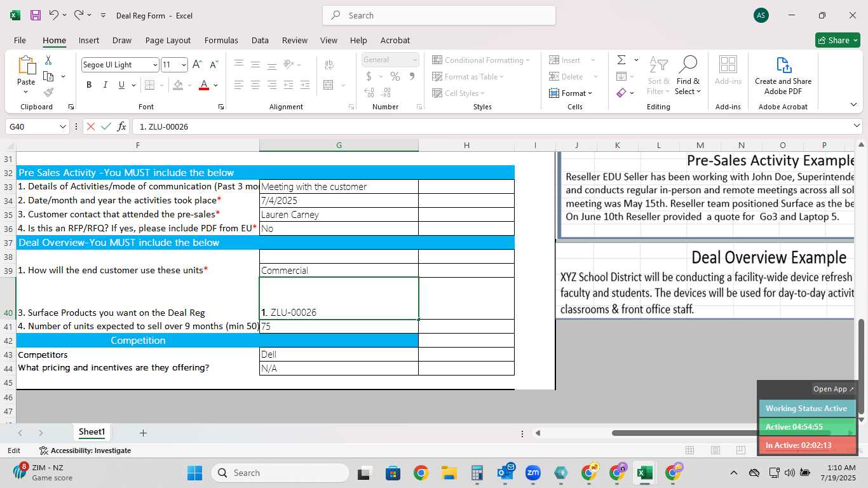Apply the comma style format
This screenshot has height=488, width=868.
412,76
